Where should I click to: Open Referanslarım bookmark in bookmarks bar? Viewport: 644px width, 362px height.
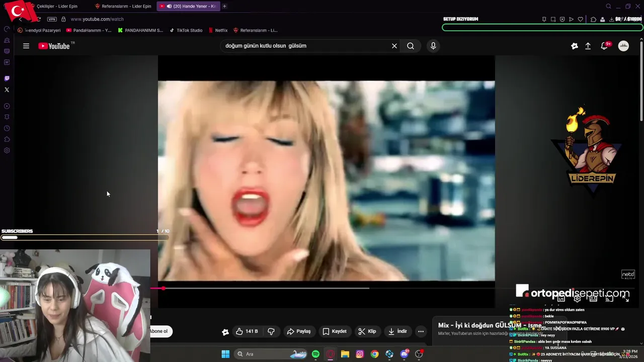click(255, 30)
